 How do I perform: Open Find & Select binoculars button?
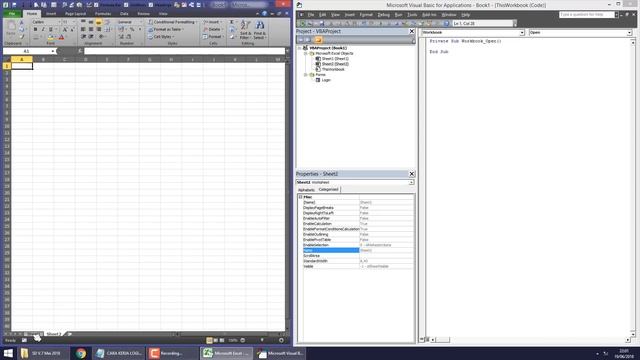[260, 30]
